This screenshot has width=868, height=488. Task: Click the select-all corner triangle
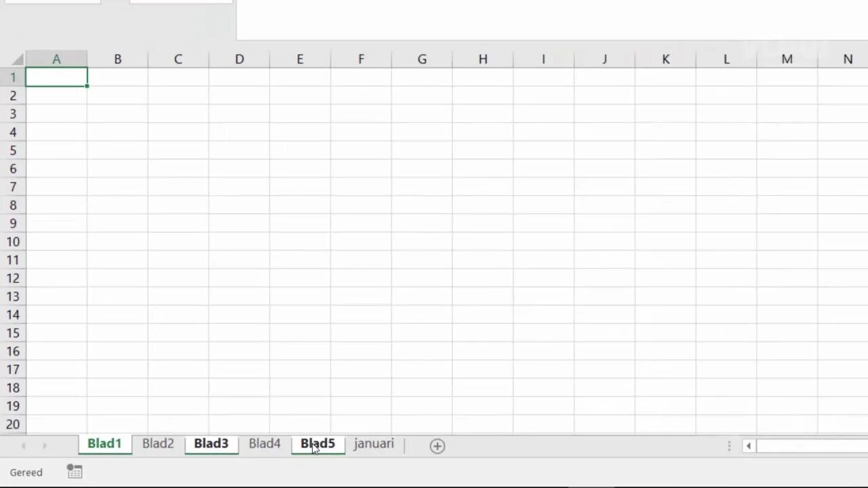coord(13,59)
